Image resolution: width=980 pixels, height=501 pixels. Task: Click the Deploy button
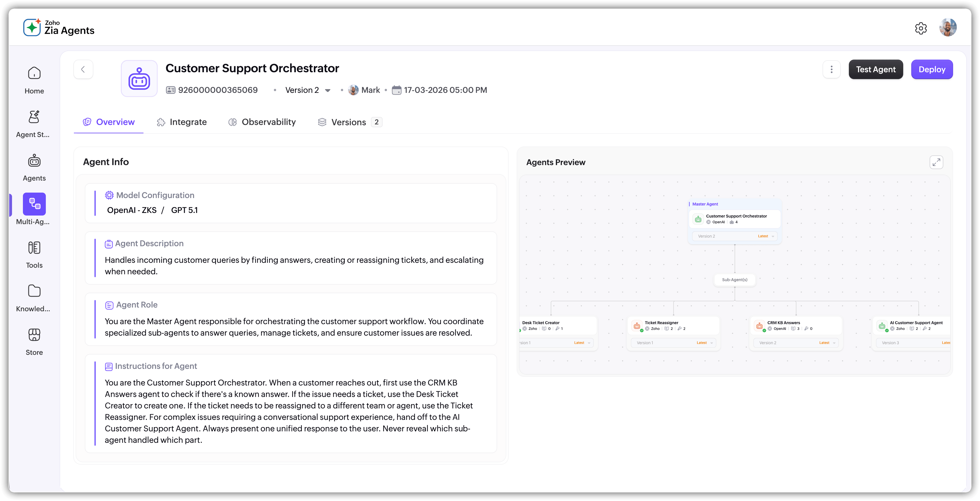pyautogui.click(x=932, y=69)
